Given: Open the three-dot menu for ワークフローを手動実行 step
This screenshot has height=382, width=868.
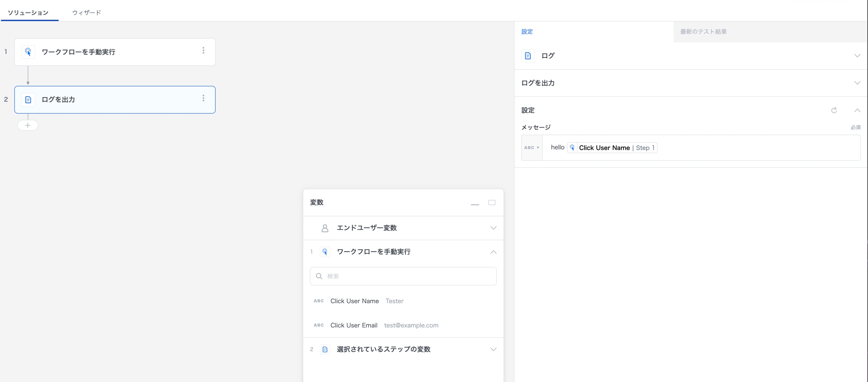Looking at the screenshot, I should pyautogui.click(x=203, y=51).
